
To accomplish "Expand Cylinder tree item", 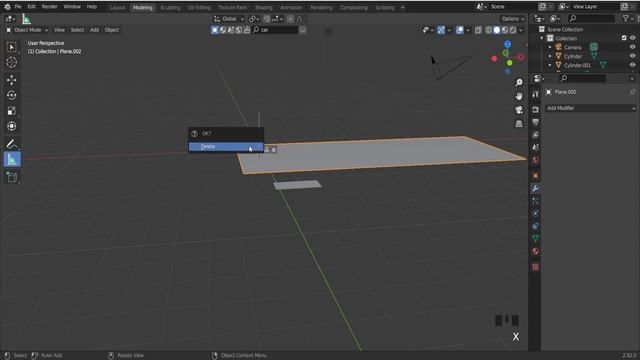I will (550, 56).
